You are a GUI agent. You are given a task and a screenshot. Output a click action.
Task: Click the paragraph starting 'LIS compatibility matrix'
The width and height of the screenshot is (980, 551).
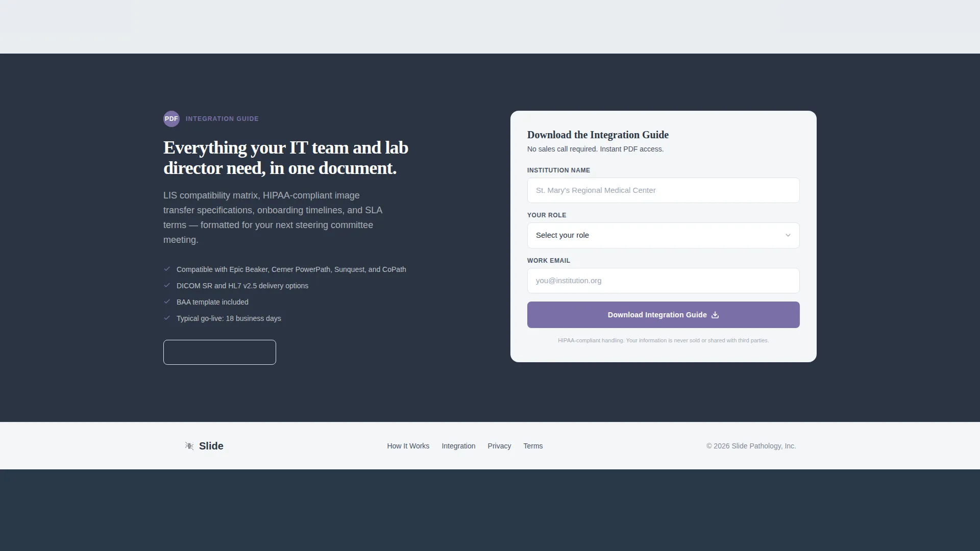[273, 217]
